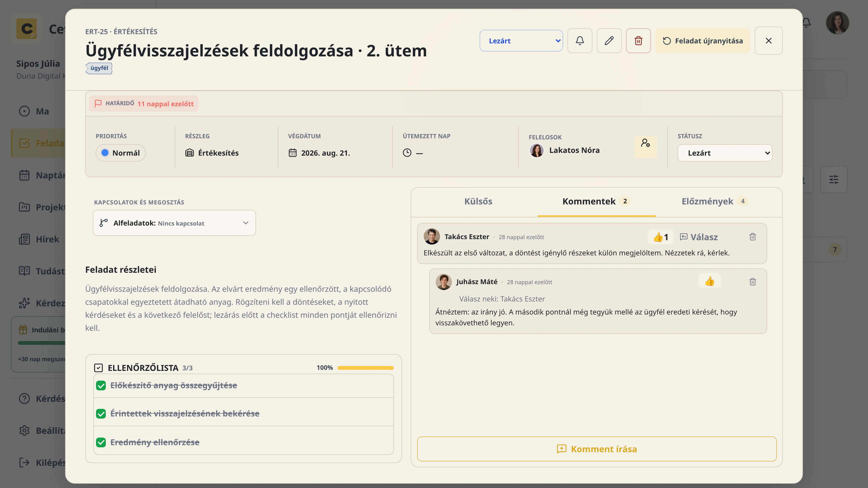The height and width of the screenshot is (488, 868).
Task: Click the Határidő 11 nappal ezelőtt flag badge
Action: pyautogui.click(x=143, y=103)
